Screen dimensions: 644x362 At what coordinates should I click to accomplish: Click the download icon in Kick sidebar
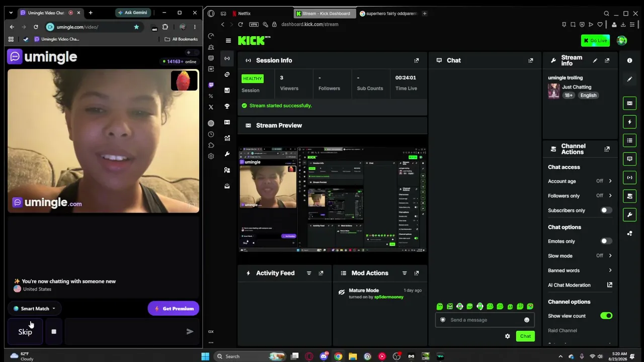[x=227, y=186]
